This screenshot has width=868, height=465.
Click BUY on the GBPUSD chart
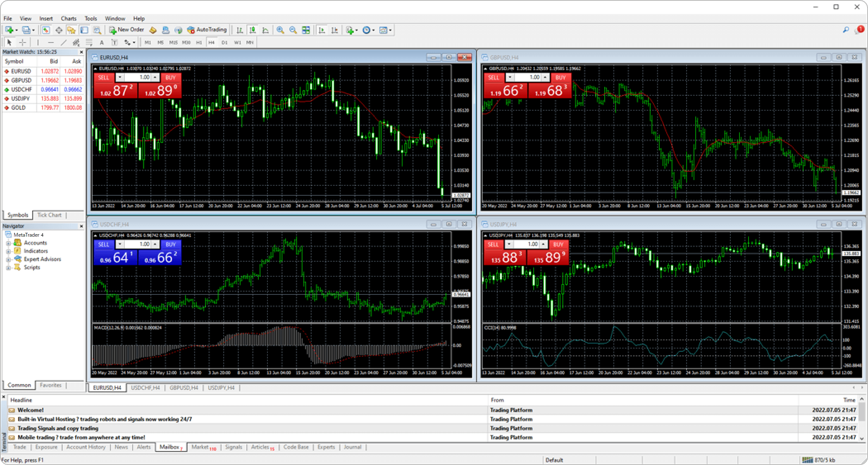560,78
